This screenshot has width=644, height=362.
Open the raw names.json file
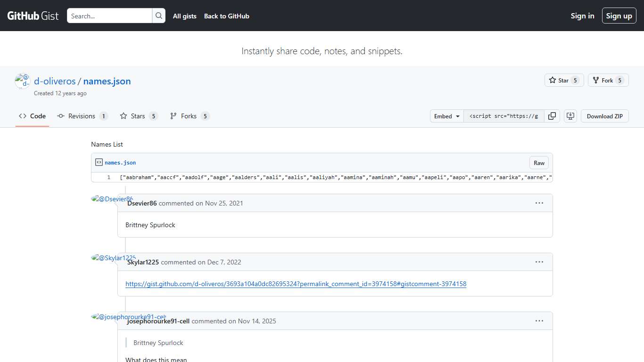(x=539, y=163)
